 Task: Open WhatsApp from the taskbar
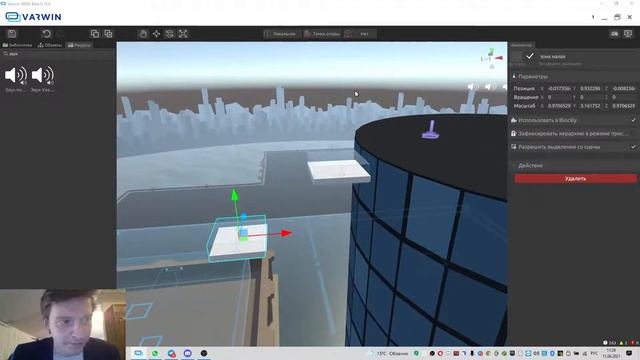(x=155, y=353)
